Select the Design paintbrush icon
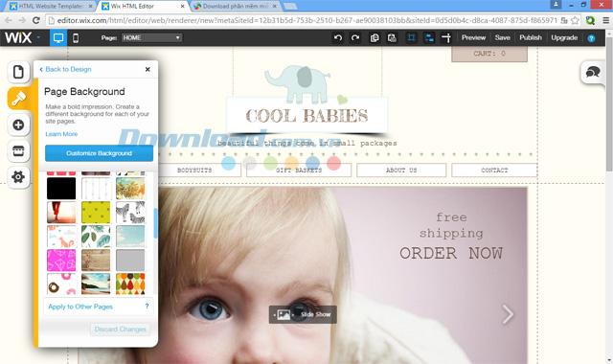Image resolution: width=613 pixels, height=364 pixels. (18, 98)
